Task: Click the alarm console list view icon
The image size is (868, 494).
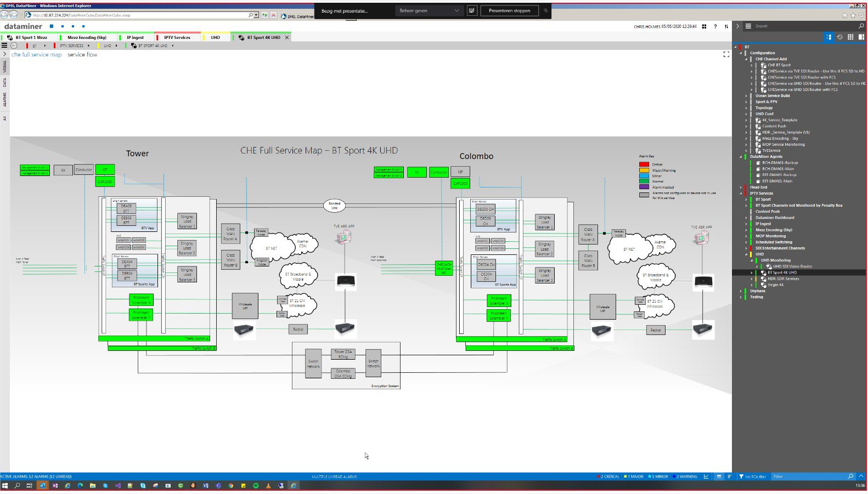Action: point(719,476)
